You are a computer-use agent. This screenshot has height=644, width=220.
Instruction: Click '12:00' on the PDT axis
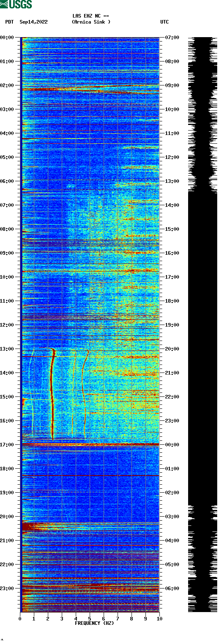tap(7, 325)
